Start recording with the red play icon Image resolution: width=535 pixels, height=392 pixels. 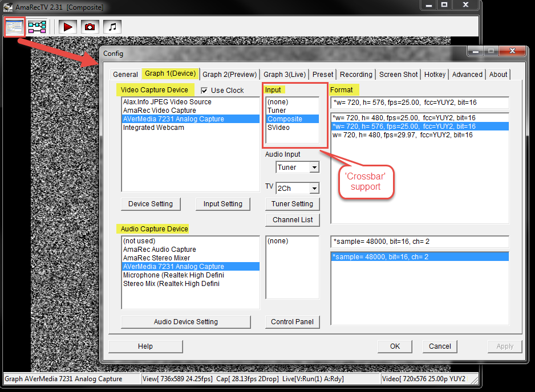(67, 27)
